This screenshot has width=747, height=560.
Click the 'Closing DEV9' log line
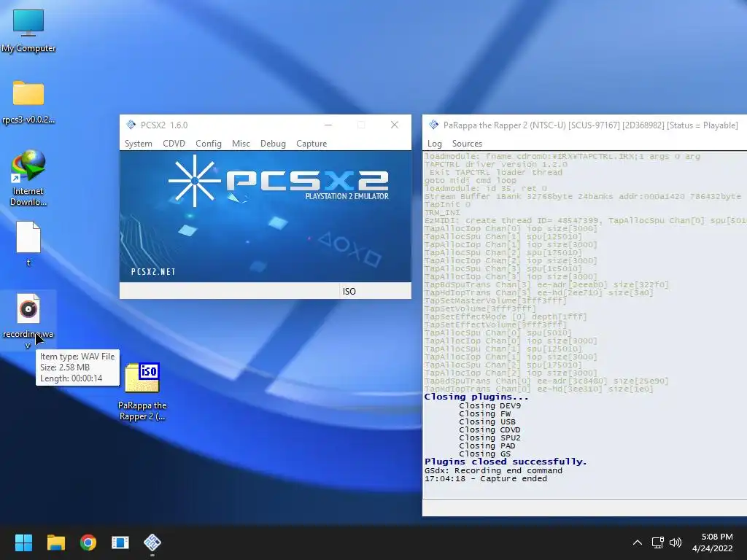tap(489, 405)
